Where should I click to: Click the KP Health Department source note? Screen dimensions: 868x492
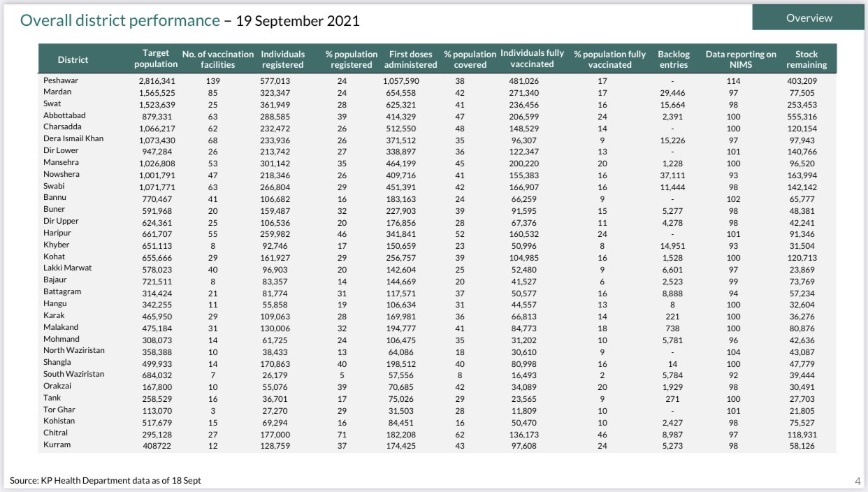pos(106,480)
